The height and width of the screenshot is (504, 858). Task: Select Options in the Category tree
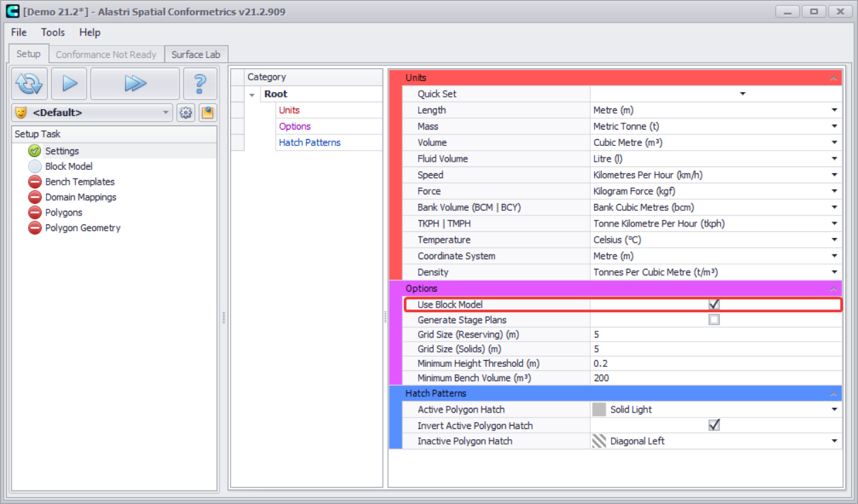(295, 126)
